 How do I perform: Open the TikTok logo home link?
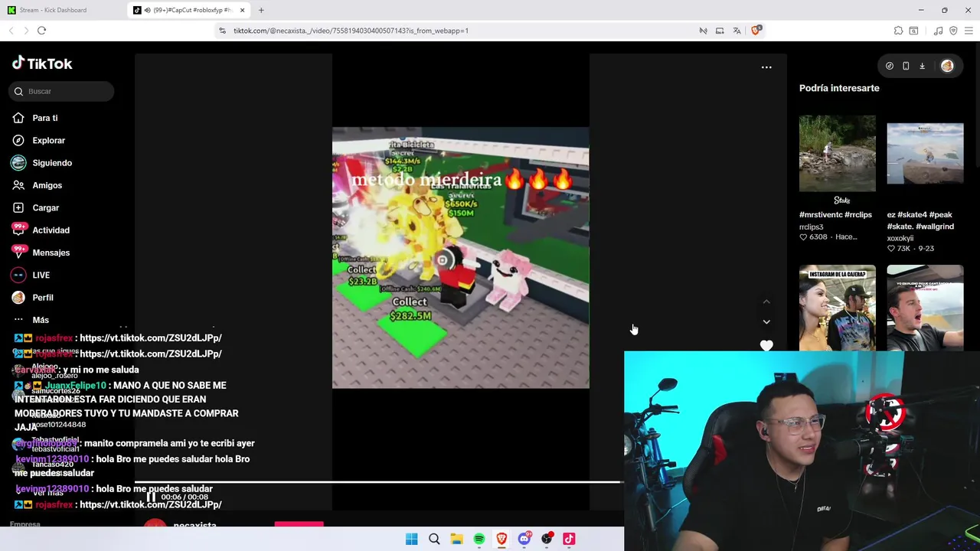(x=42, y=64)
